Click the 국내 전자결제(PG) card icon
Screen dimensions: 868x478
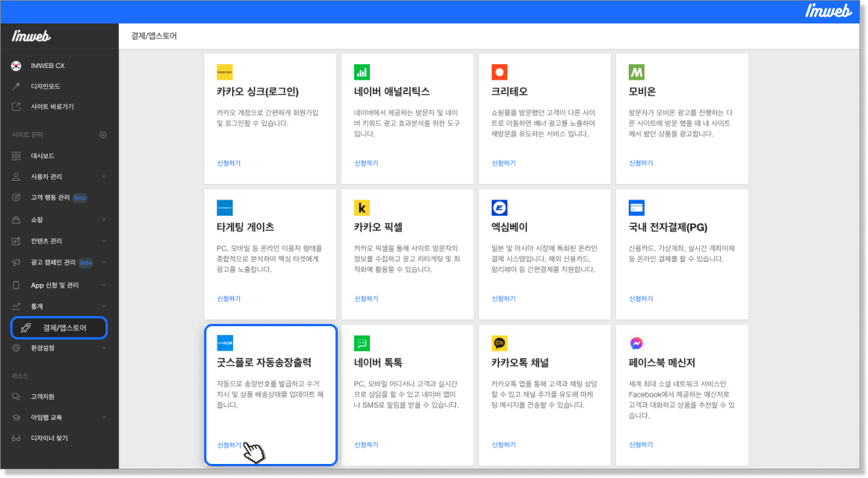tap(637, 207)
